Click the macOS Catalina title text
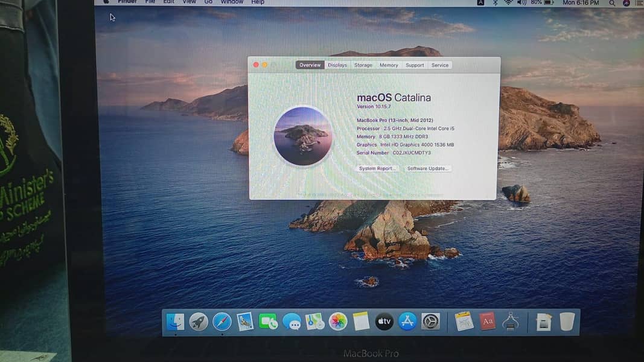 click(394, 98)
